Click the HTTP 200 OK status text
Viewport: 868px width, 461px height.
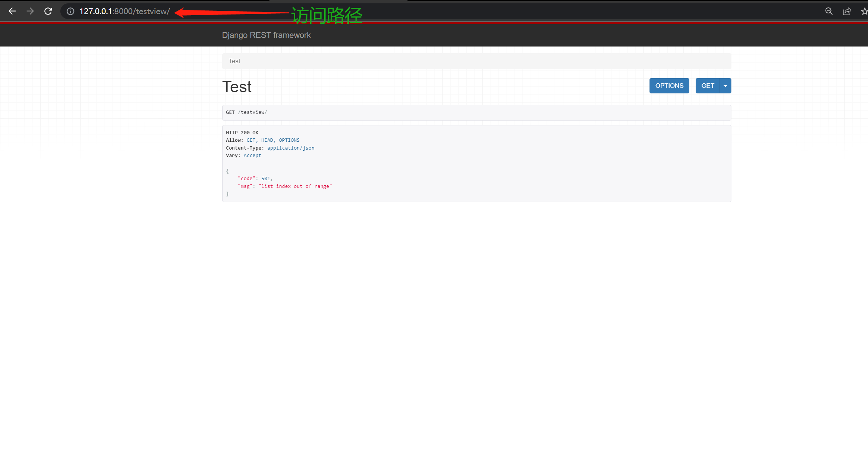click(242, 132)
